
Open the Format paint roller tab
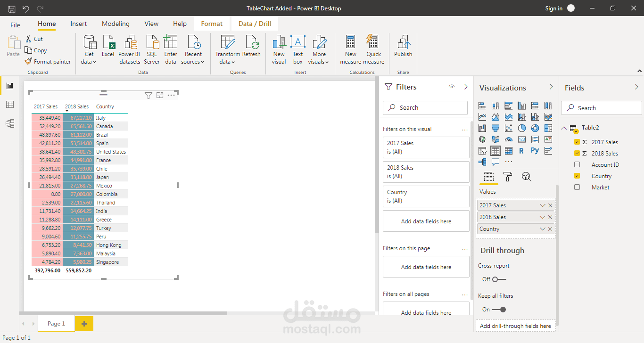click(508, 177)
